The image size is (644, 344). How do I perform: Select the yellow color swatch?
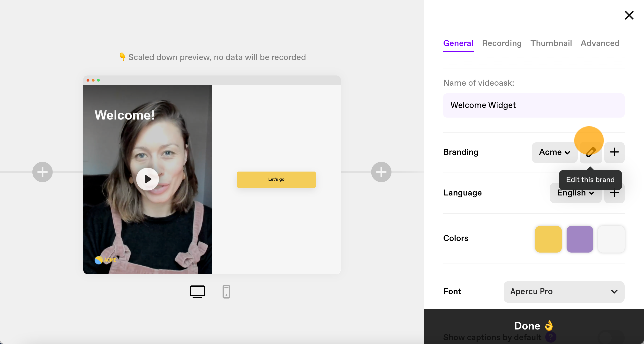548,239
